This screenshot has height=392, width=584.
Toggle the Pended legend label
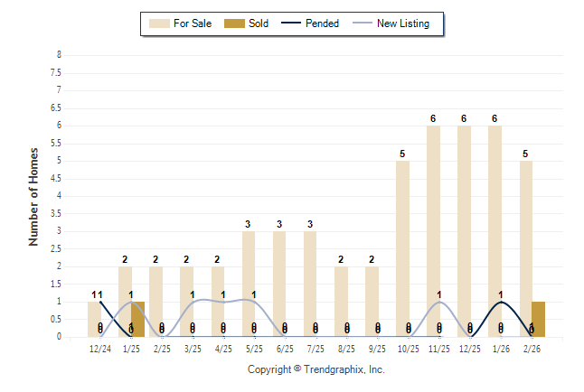[x=323, y=23]
